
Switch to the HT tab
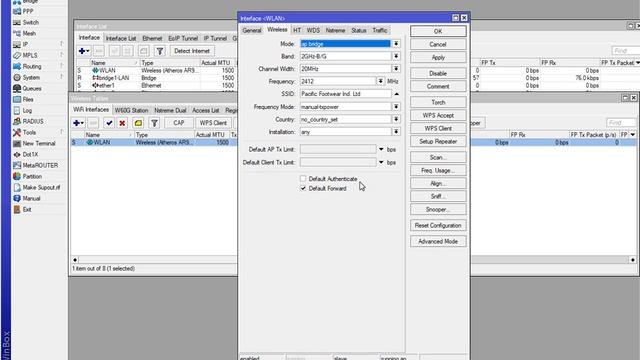coord(297,31)
